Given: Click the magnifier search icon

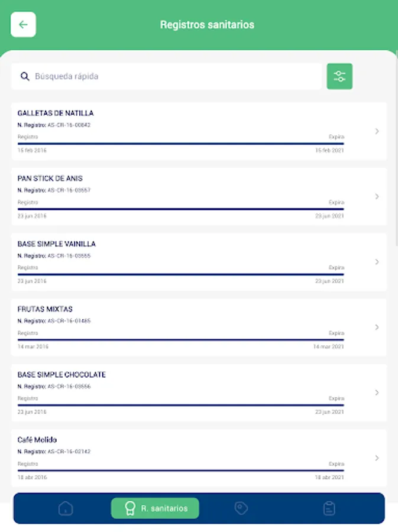Looking at the screenshot, I should coord(25,76).
